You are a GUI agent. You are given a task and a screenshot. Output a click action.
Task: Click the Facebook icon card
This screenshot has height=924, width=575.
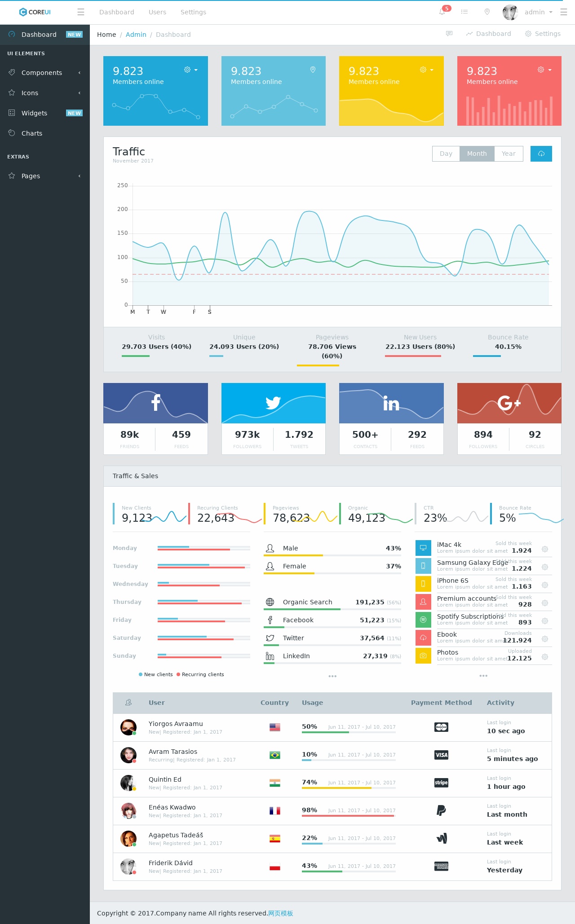pos(155,403)
